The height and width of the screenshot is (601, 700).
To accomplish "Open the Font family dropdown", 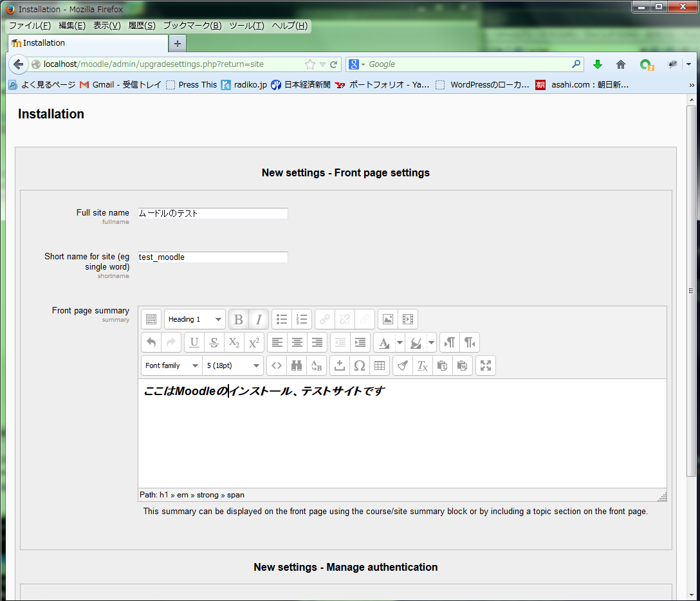I will click(171, 365).
